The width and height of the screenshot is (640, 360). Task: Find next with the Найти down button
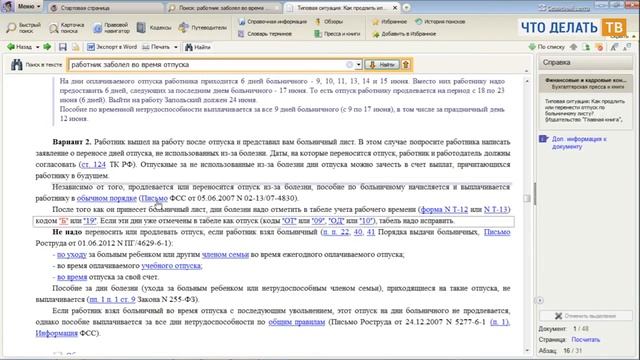tap(382, 64)
